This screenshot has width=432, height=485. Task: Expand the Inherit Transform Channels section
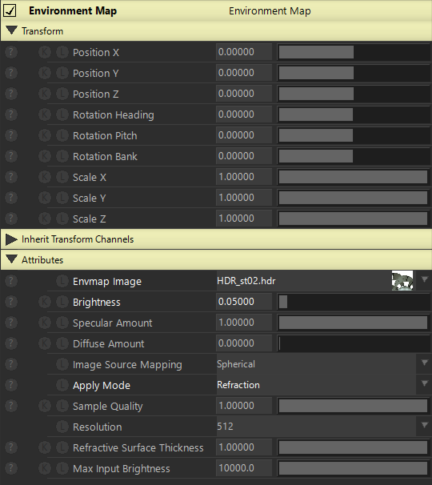pyautogui.click(x=12, y=239)
